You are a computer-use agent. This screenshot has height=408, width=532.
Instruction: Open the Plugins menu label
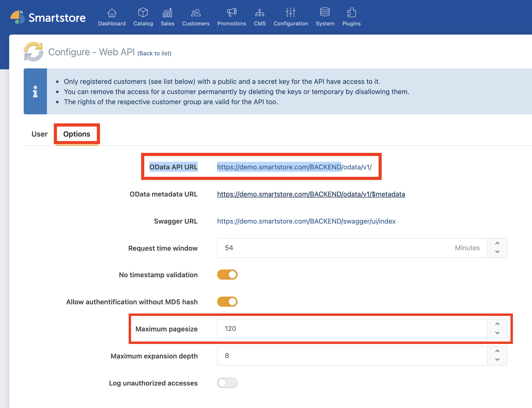[x=351, y=23]
